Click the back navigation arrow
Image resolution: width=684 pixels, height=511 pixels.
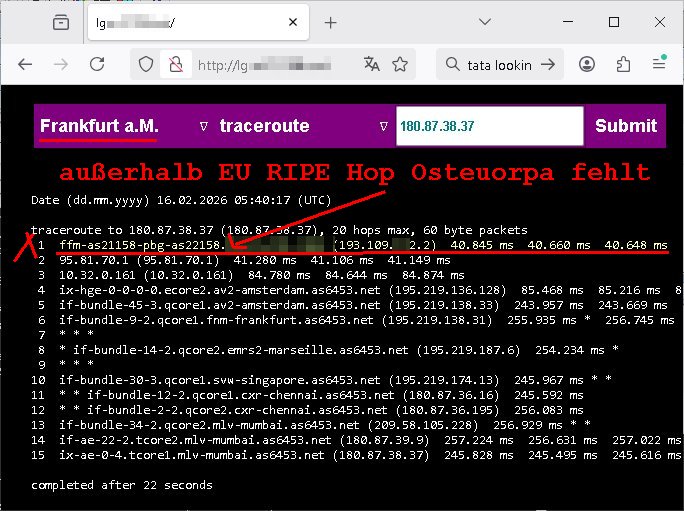25,64
